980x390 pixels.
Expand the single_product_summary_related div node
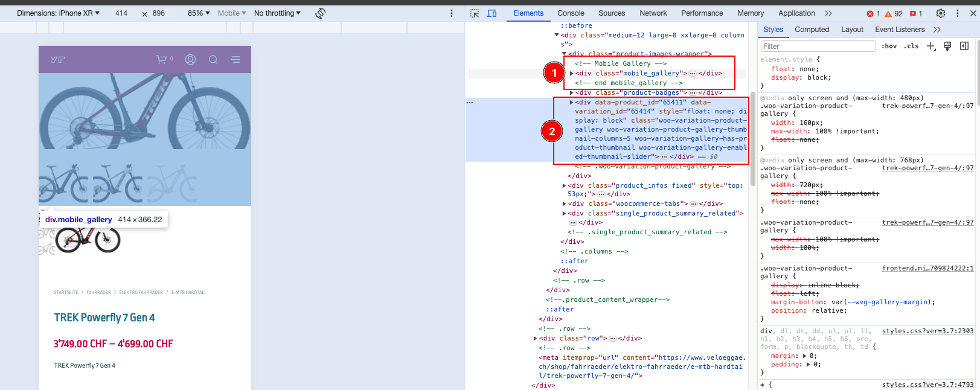[564, 214]
